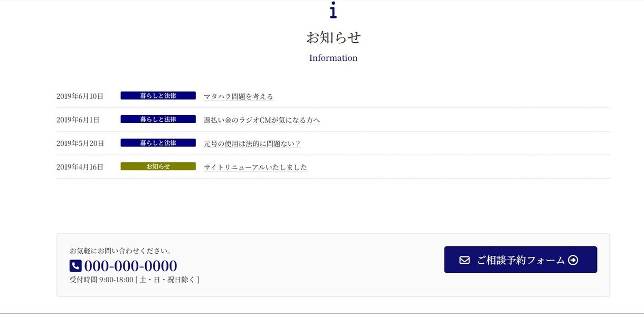Open the article 元号の使用は法的に問題ない？
Screen dimensions: 644x315
[252, 143]
